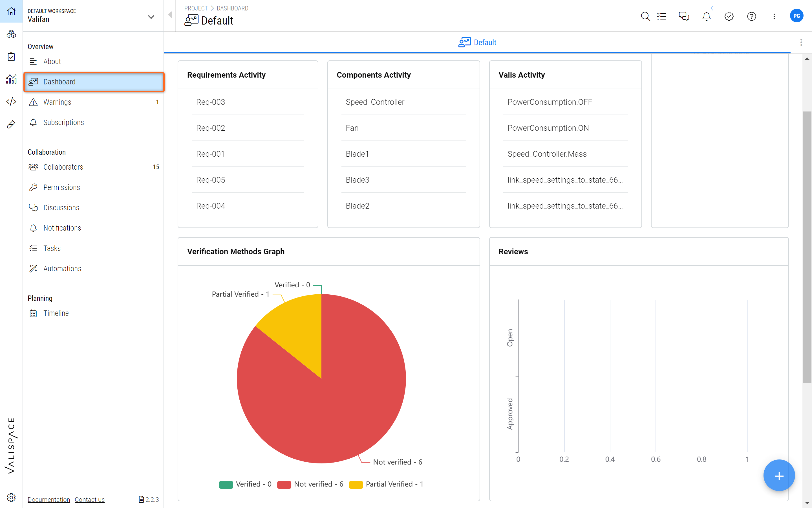This screenshot has height=508, width=812.
Task: Select the Default dashboard tab
Action: pos(477,42)
